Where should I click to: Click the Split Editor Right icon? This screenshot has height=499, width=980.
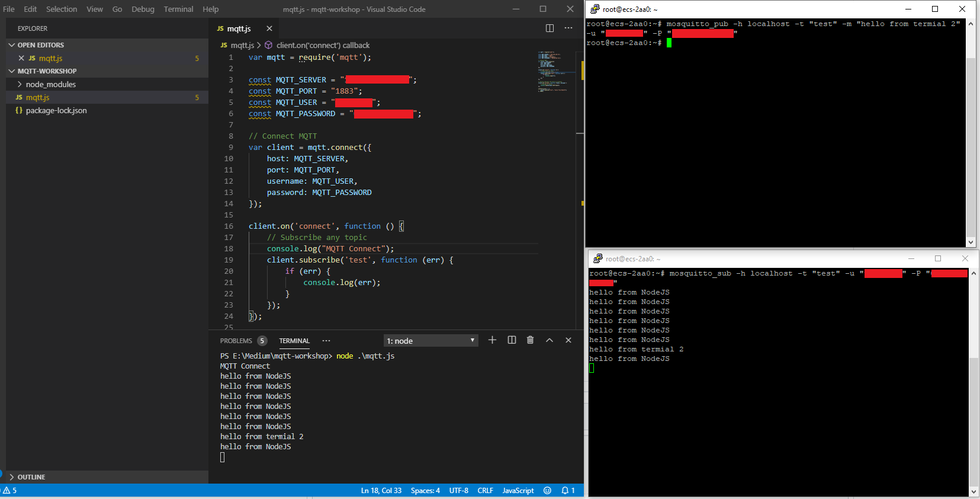(x=550, y=28)
